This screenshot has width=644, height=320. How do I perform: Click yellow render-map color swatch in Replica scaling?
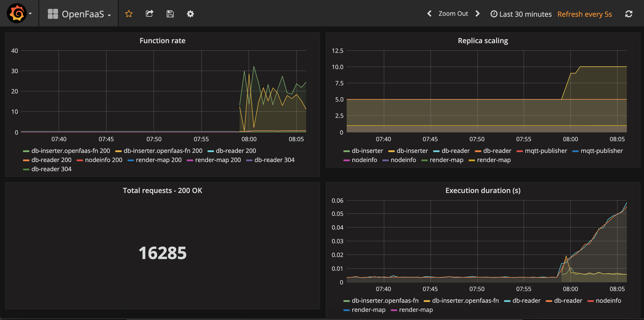472,160
